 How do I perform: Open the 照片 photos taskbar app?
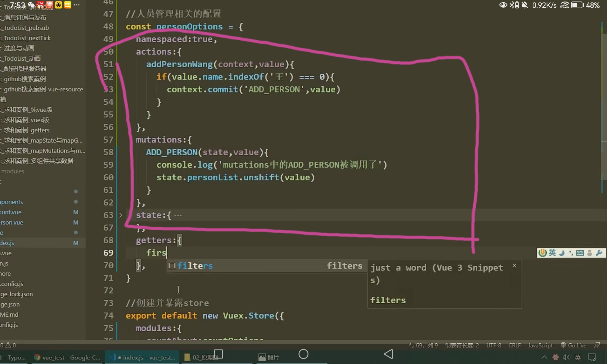coord(268,357)
